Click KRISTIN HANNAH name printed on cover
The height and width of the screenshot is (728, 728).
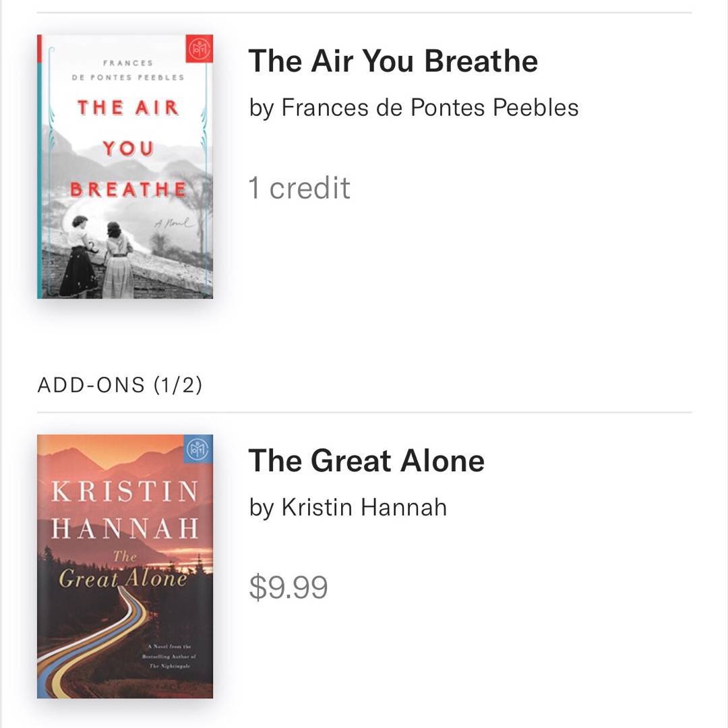point(125,509)
